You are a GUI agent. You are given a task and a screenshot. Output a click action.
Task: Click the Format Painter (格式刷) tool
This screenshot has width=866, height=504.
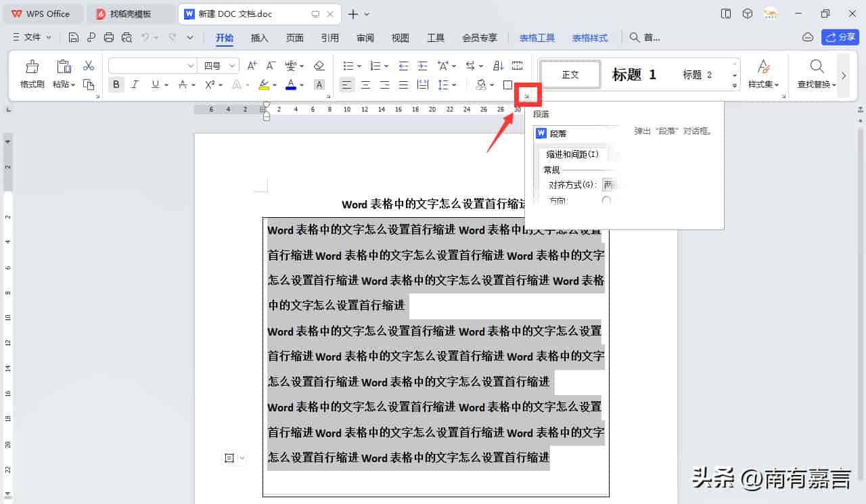click(x=32, y=74)
